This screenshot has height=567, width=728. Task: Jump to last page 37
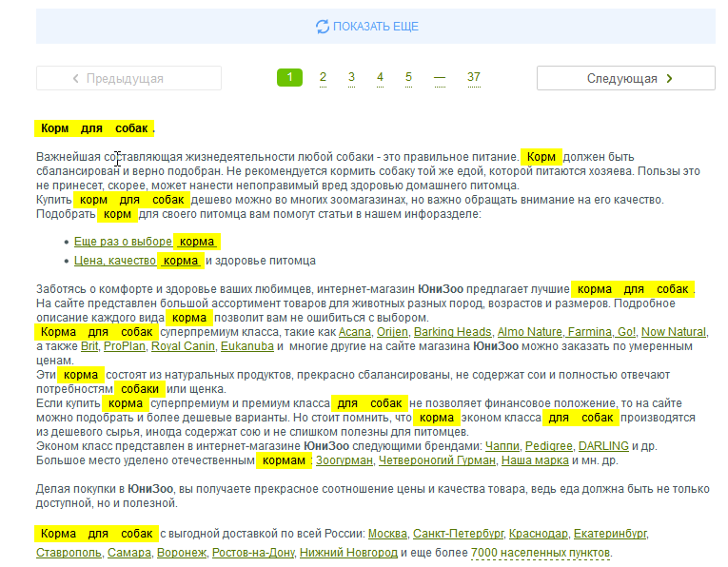474,77
